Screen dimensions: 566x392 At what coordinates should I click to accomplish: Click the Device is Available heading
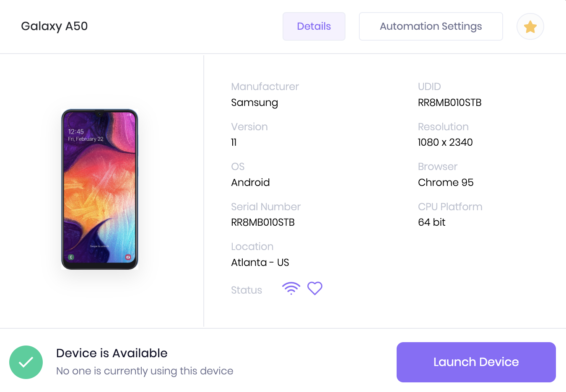[x=112, y=353]
